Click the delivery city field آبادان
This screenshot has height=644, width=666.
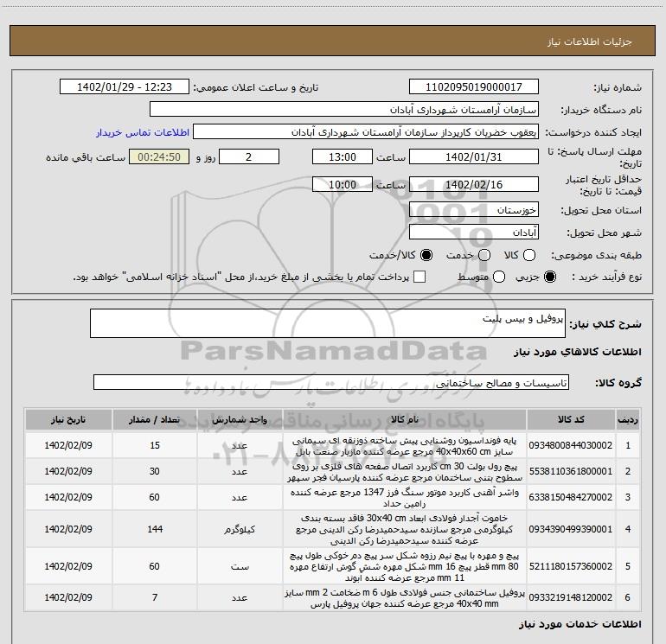(x=474, y=233)
